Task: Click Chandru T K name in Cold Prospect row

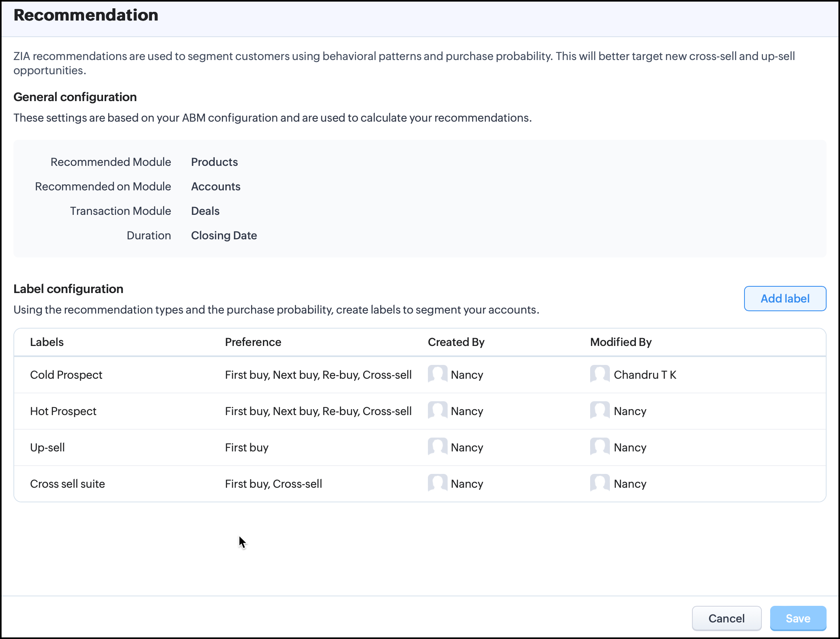Action: (x=645, y=375)
